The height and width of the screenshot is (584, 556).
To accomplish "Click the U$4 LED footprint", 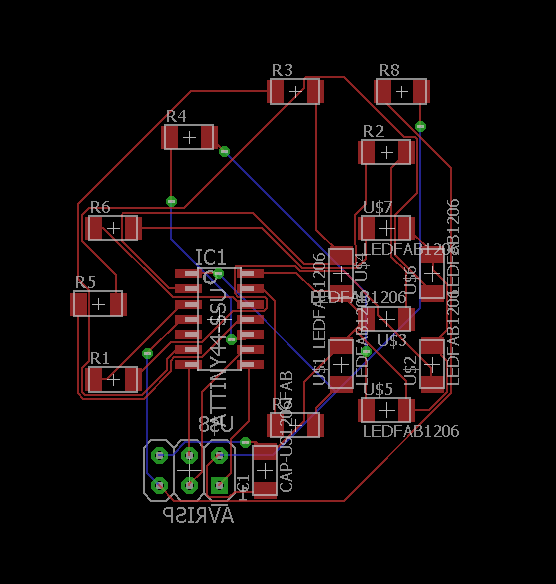I will click(x=341, y=274).
